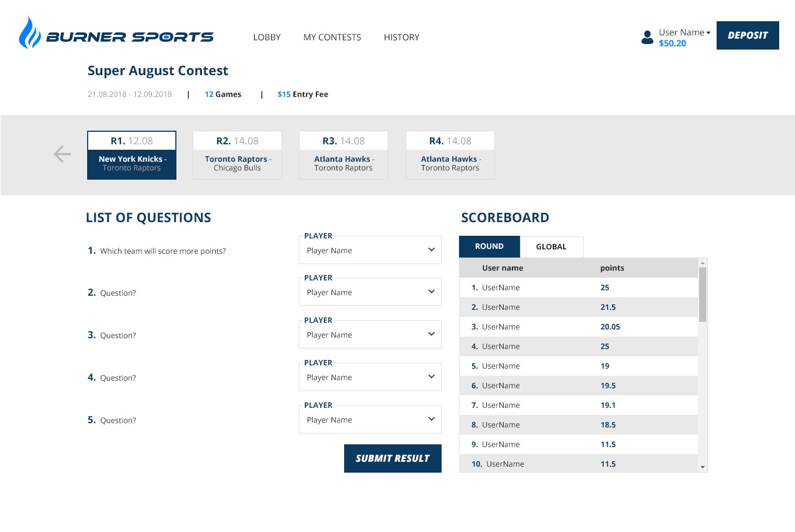Image resolution: width=795 pixels, height=532 pixels.
Task: Go back with the left arrow icon
Action: pos(62,154)
